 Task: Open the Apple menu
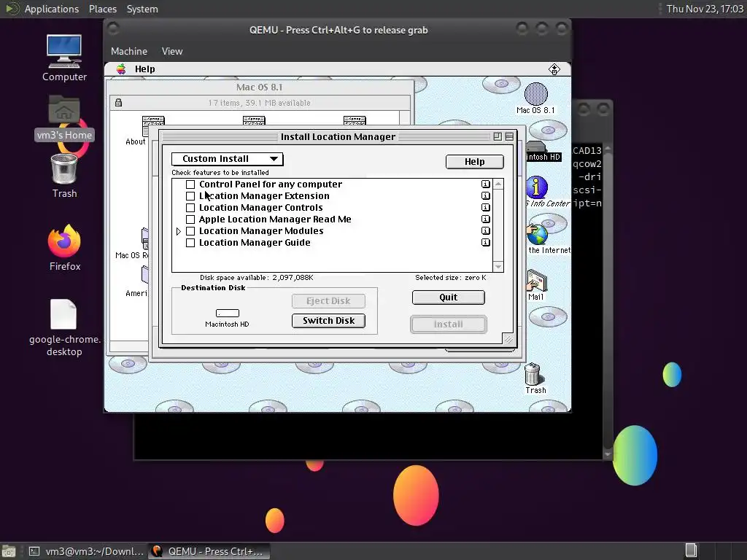[122, 69]
